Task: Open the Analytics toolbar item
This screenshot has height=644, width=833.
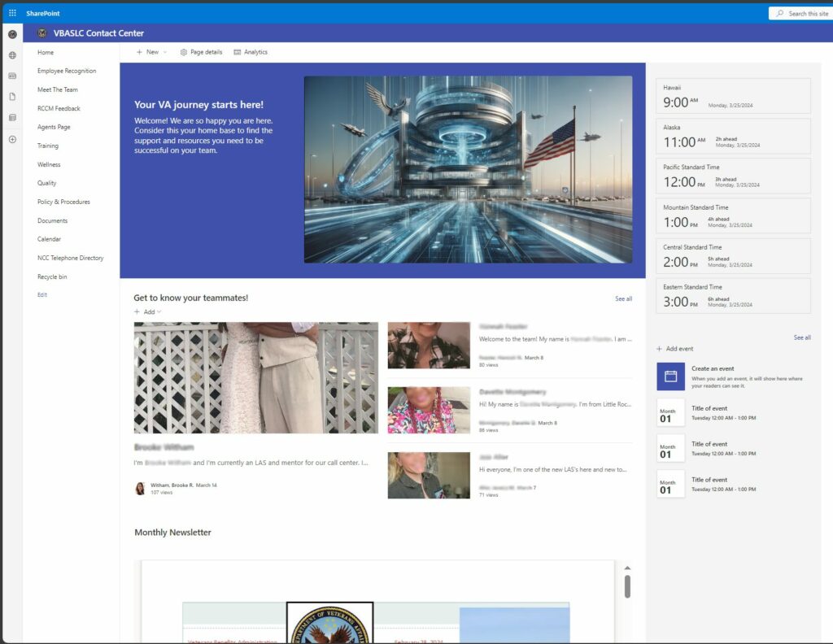Action: [x=251, y=52]
